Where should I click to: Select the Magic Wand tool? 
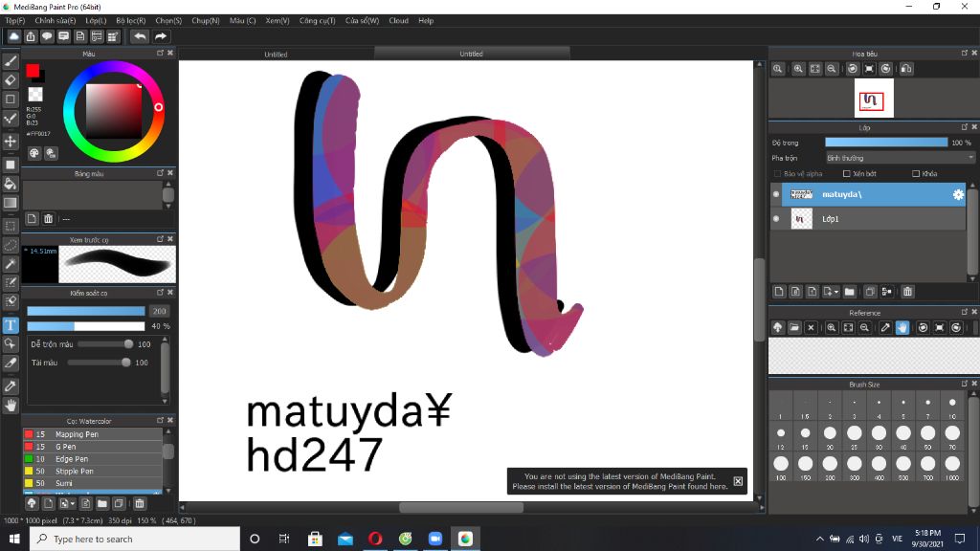pos(11,264)
